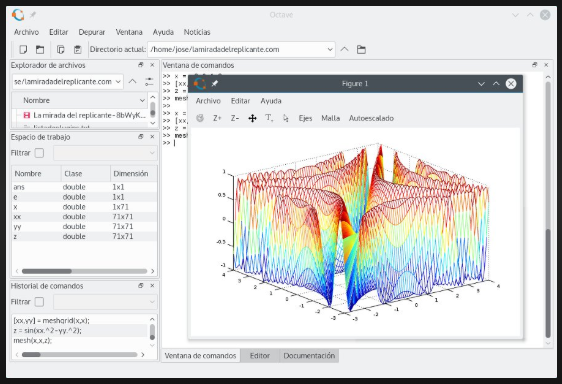Open the Ventana menu

[129, 32]
